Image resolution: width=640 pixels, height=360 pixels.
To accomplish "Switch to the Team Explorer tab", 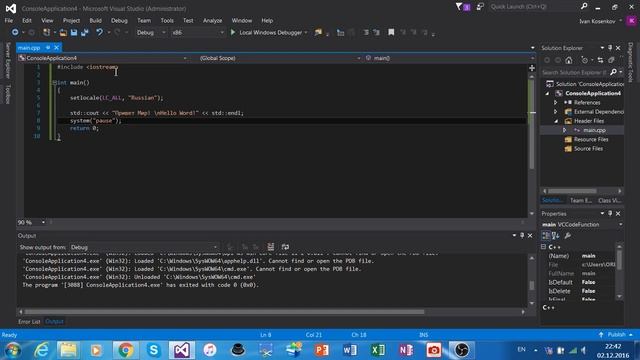I will point(581,200).
